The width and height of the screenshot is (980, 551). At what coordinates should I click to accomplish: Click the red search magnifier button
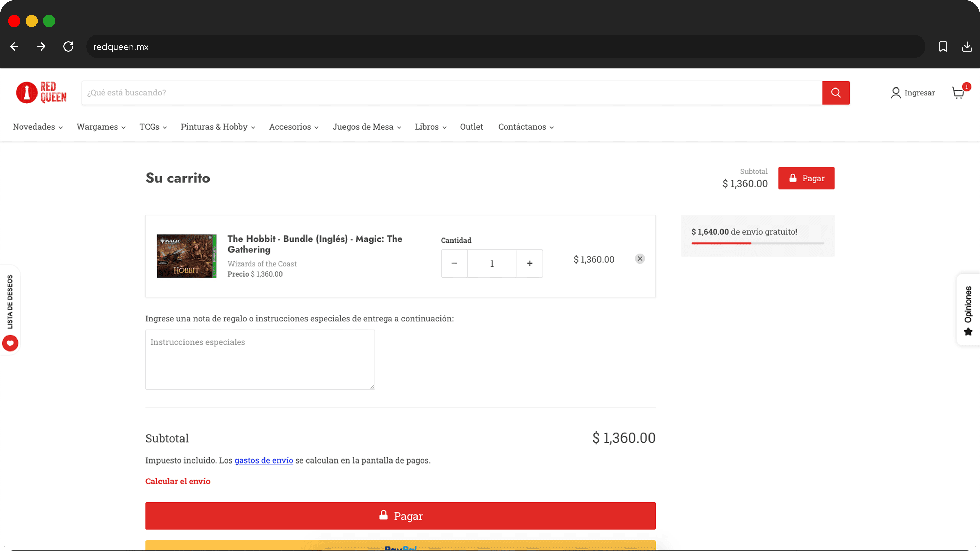click(836, 92)
